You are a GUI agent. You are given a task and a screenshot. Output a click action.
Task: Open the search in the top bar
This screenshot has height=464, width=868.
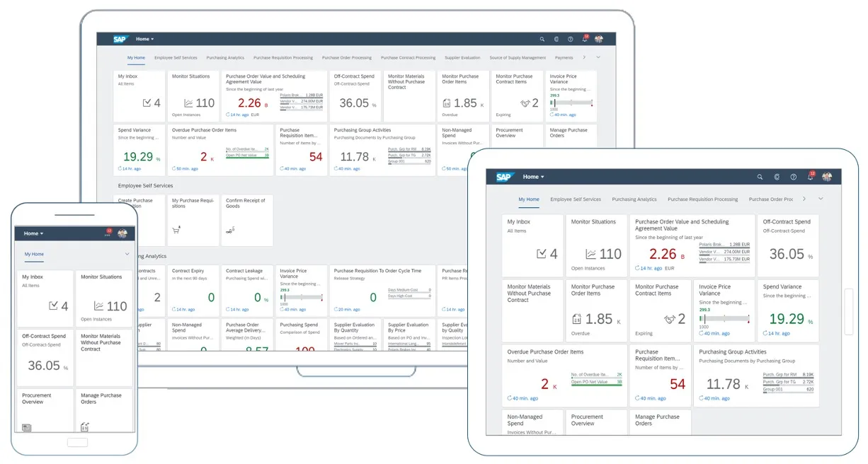point(542,39)
